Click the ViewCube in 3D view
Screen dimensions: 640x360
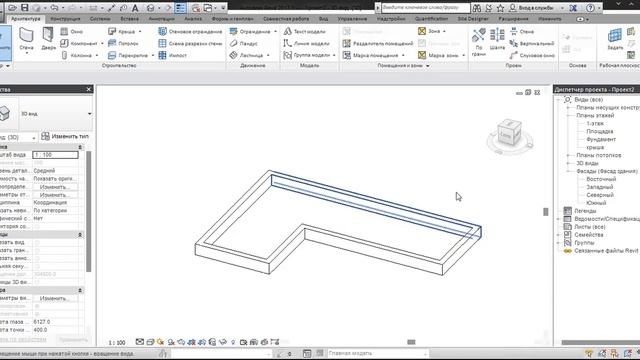point(510,133)
